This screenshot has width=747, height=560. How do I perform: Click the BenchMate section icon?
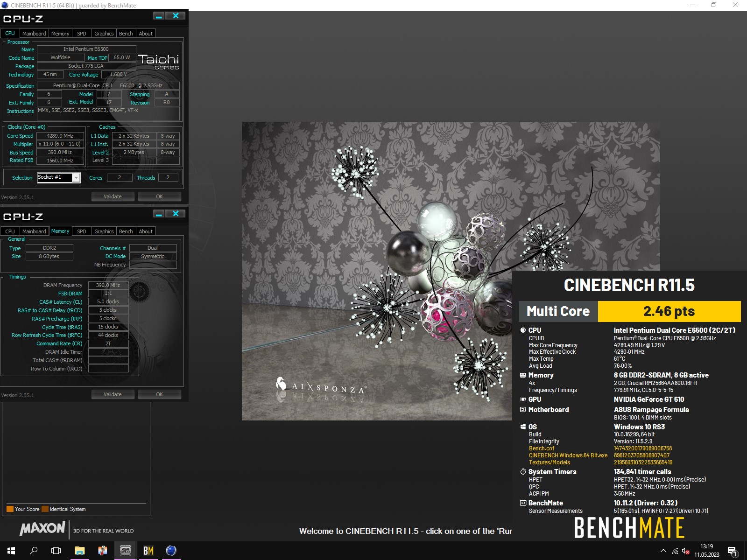tap(523, 503)
